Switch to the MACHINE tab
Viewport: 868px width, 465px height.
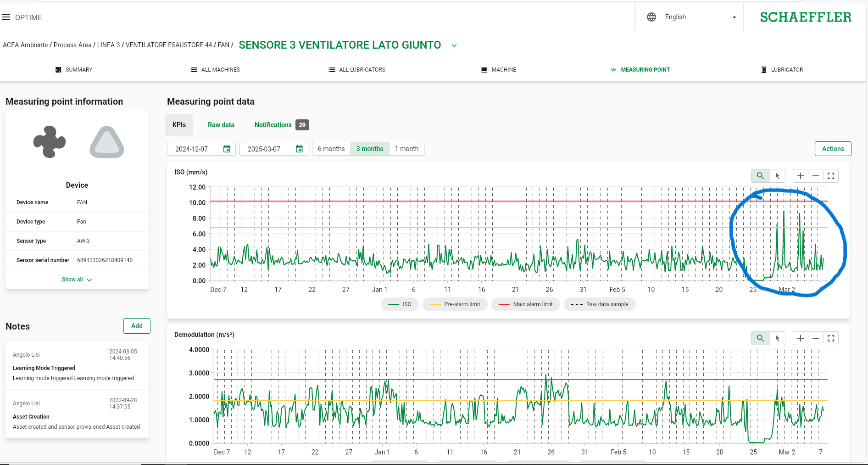pos(499,70)
